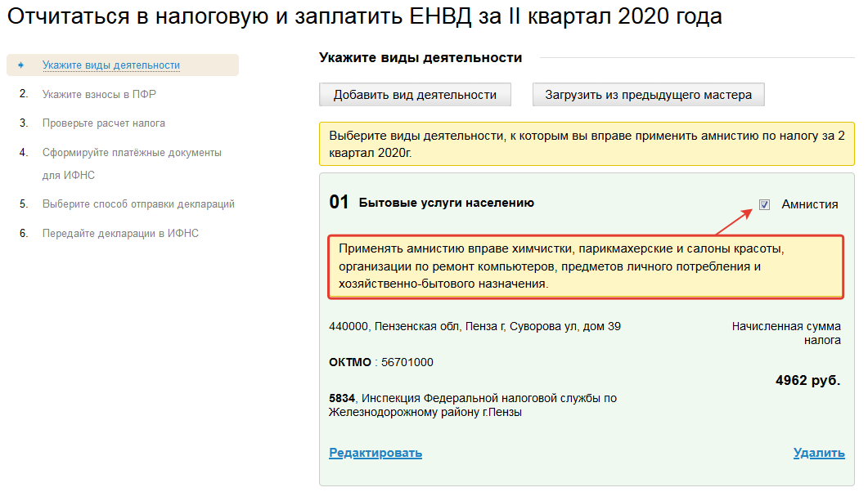868x492 pixels.
Task: Open step "Сформируйте платёжные документы для ИФНС"
Action: coord(132,153)
